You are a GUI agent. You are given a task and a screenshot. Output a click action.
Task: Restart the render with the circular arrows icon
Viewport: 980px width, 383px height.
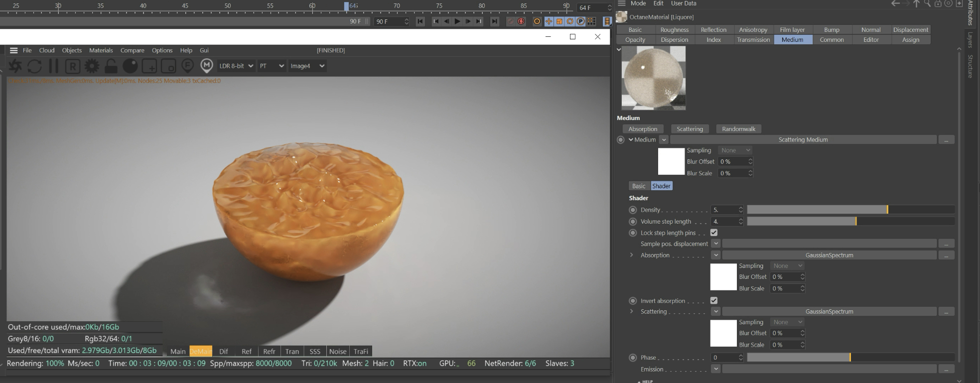[34, 66]
